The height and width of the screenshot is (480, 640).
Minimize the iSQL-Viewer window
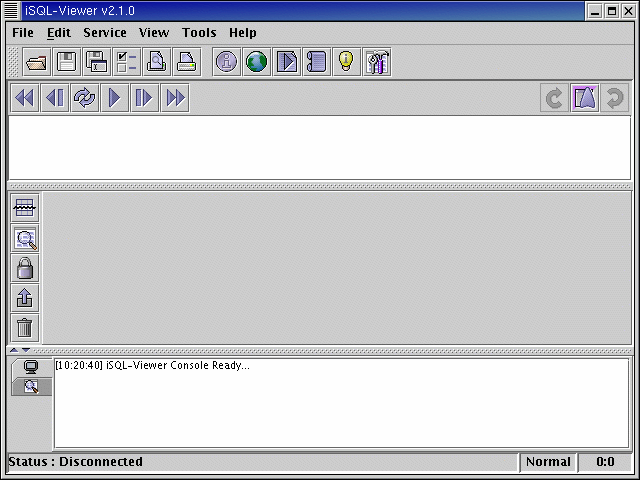point(595,11)
